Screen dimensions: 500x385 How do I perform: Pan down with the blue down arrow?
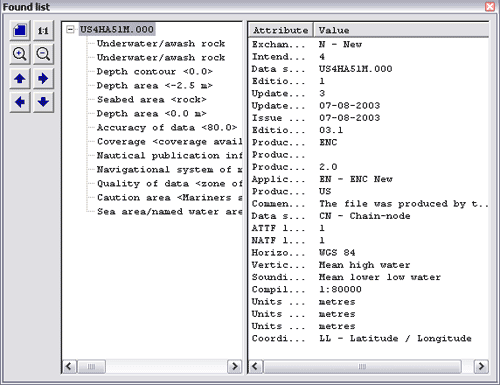coord(43,102)
